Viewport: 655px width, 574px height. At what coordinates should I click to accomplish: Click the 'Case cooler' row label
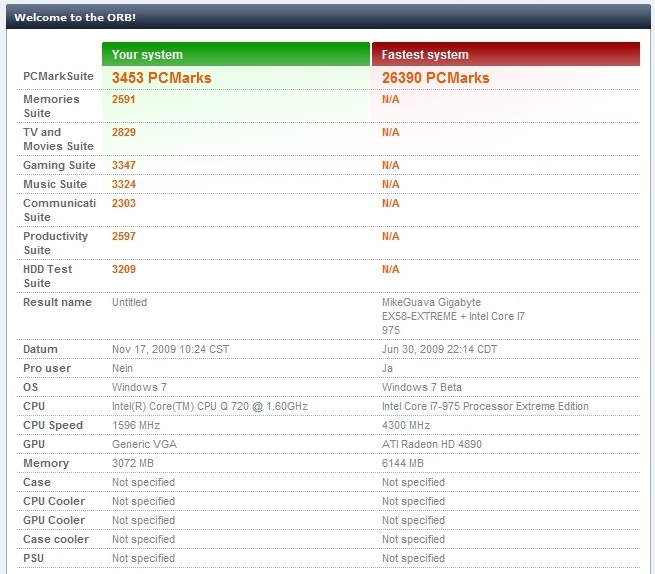point(56,539)
